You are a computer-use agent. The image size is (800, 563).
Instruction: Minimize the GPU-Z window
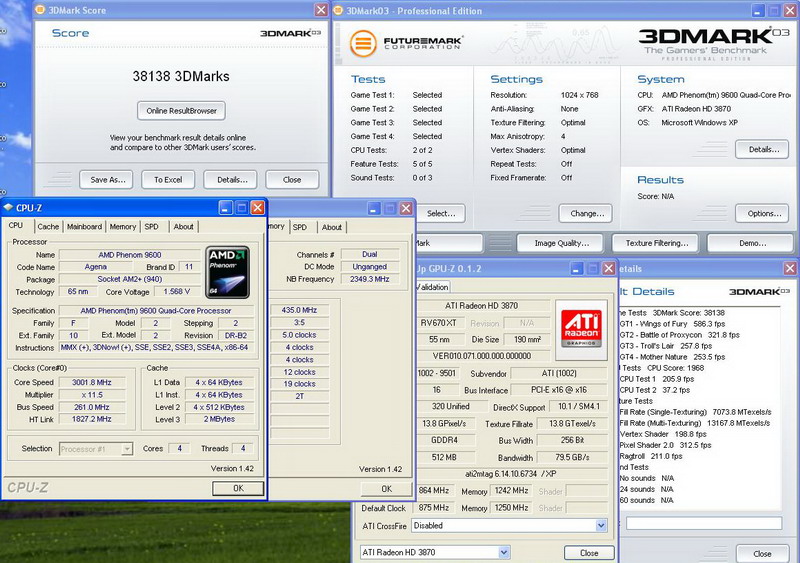click(x=577, y=268)
